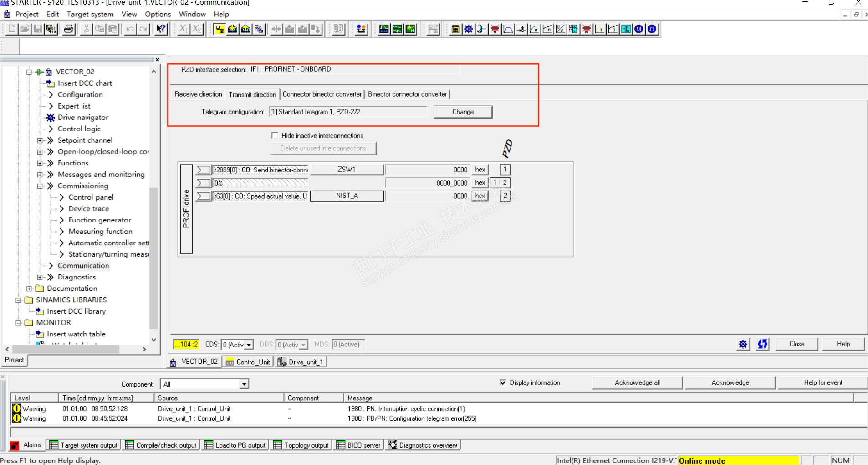This screenshot has width=868, height=465.
Task: Click the blue circle square-wave icon
Action: pyautogui.click(x=652, y=29)
